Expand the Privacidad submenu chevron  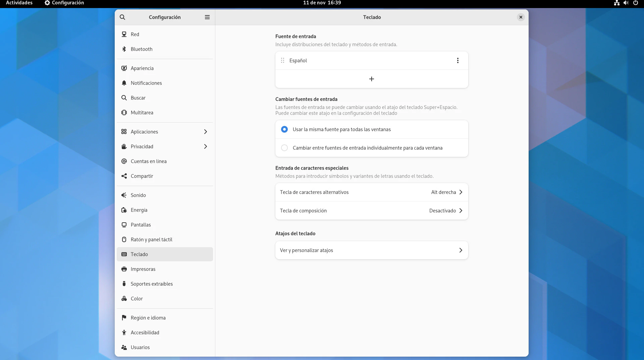point(206,146)
